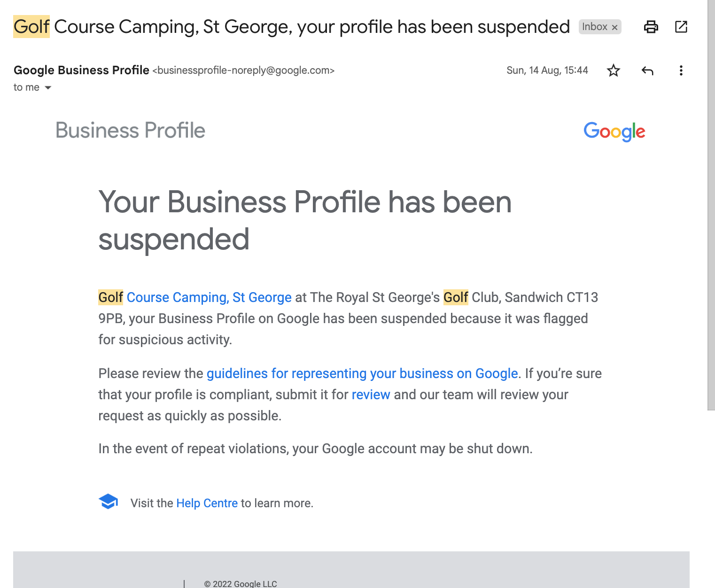
Task: Reply using the arrow icon
Action: 647,70
